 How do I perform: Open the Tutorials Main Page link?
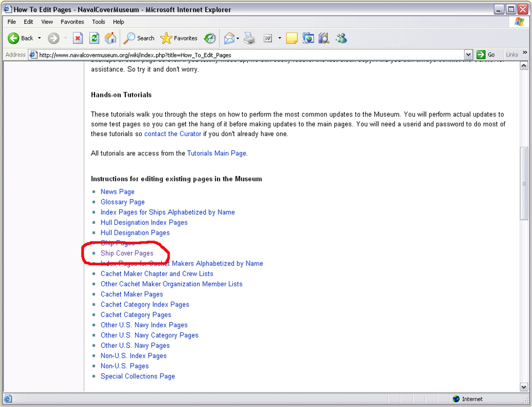pyautogui.click(x=216, y=153)
